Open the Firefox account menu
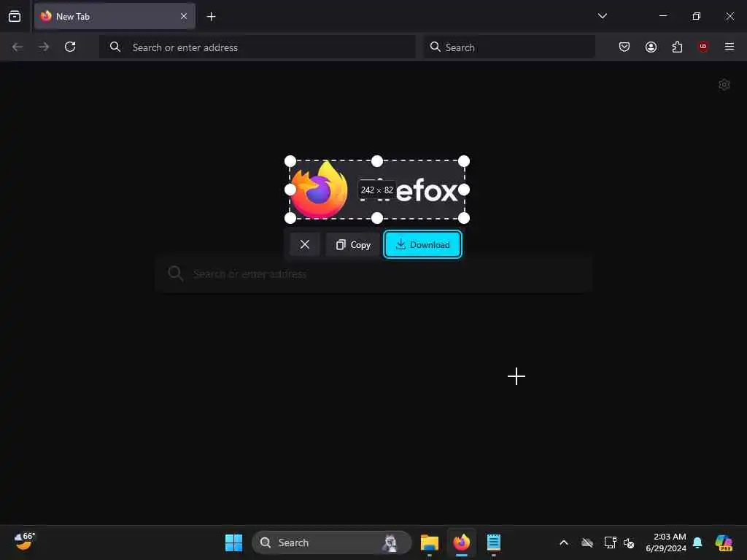This screenshot has width=747, height=560. [x=651, y=47]
